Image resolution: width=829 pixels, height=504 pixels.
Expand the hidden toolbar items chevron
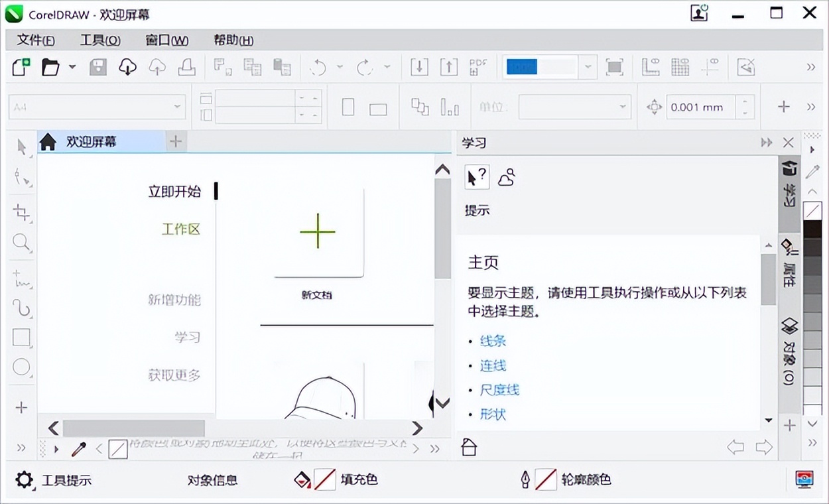(810, 67)
